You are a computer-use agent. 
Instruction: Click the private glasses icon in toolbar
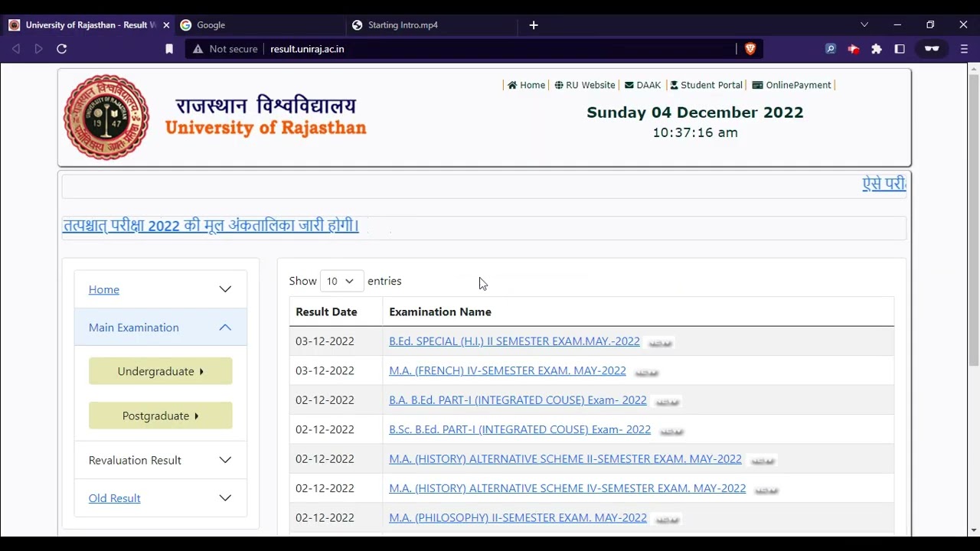click(932, 49)
